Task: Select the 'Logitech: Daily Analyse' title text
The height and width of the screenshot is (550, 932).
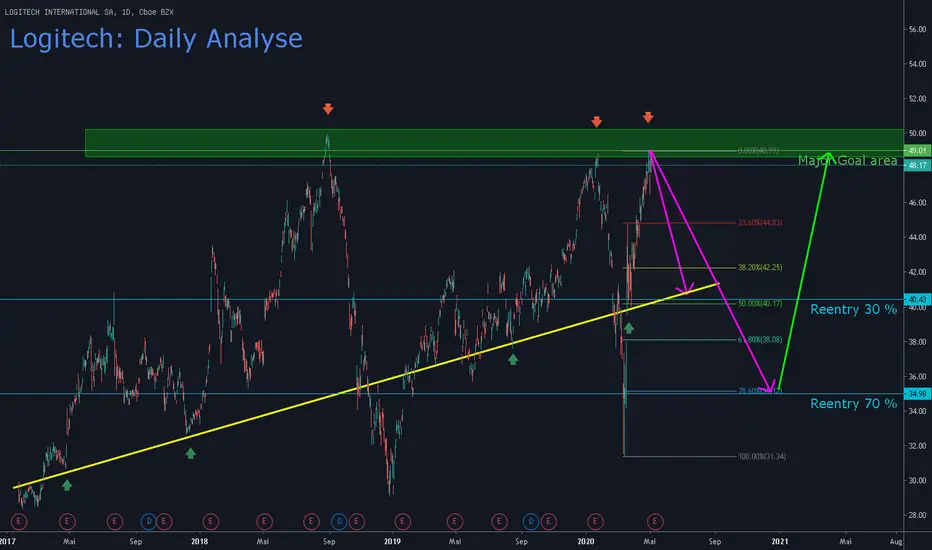Action: click(156, 39)
